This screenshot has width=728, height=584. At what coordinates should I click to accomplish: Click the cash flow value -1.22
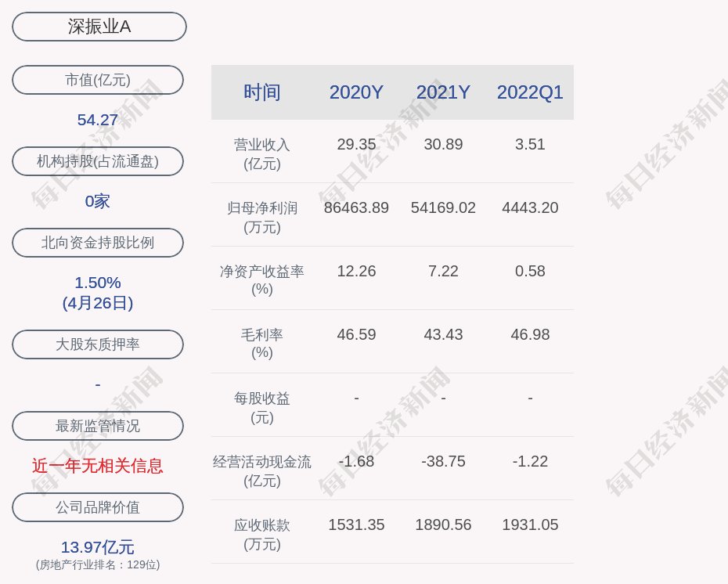[530, 461]
